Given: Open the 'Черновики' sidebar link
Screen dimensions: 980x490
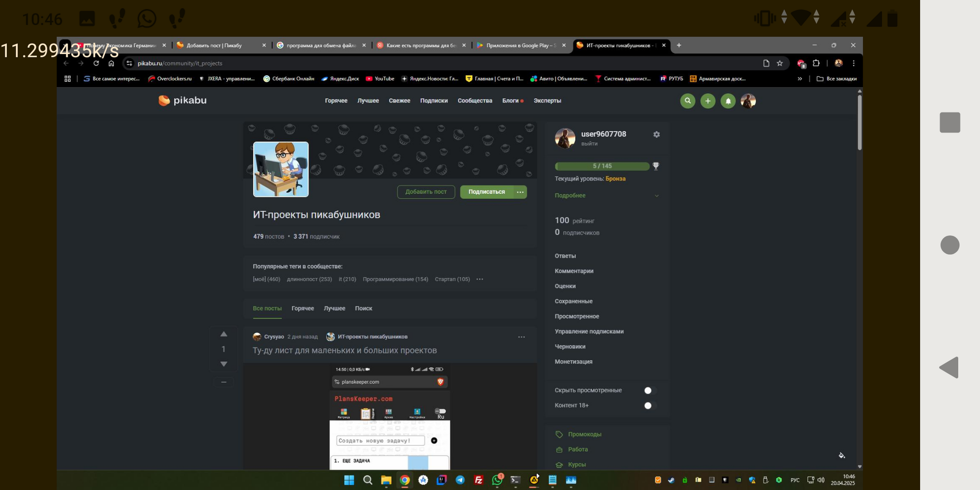Looking at the screenshot, I should [570, 347].
